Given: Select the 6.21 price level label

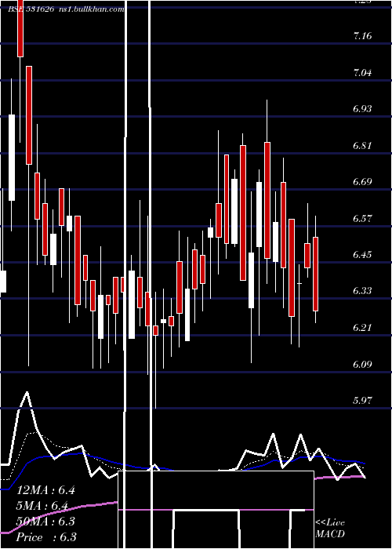Looking at the screenshot, I should click(x=362, y=328).
